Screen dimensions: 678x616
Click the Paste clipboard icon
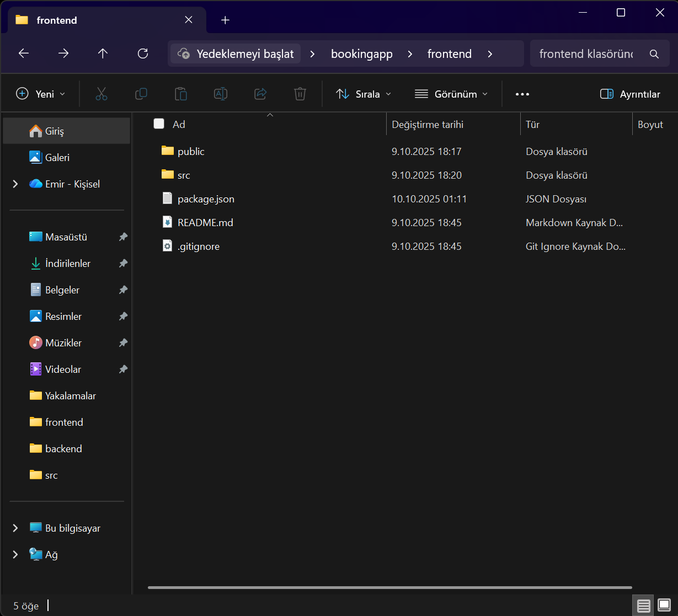pos(181,94)
